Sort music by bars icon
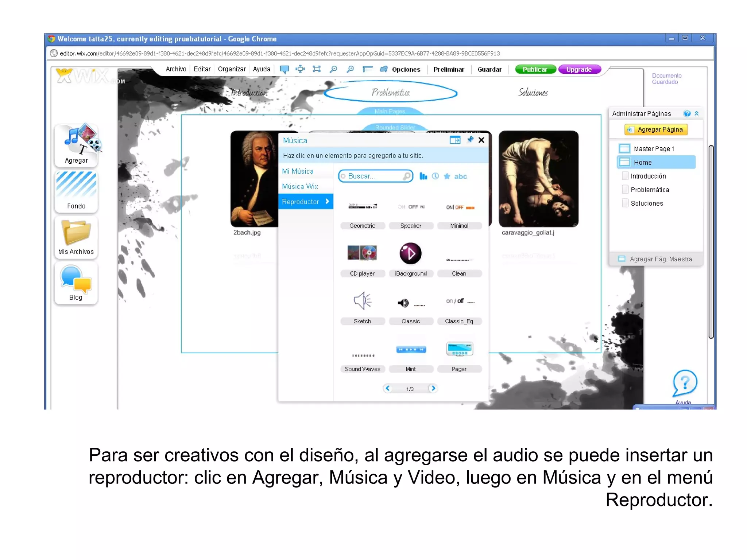 tap(423, 176)
